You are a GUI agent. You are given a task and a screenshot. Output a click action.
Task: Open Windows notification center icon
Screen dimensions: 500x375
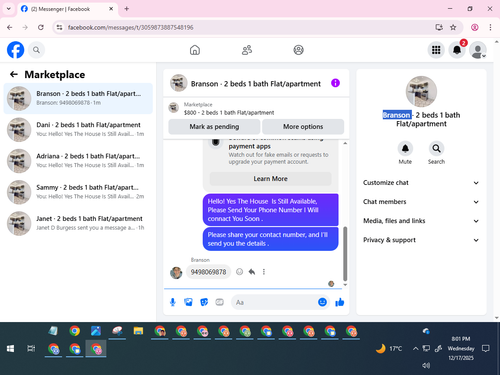click(x=486, y=349)
